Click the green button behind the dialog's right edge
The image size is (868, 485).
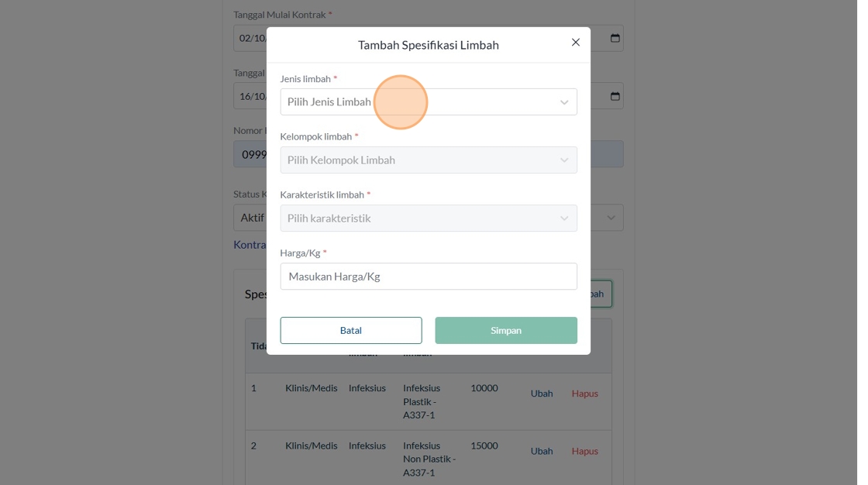coord(601,294)
